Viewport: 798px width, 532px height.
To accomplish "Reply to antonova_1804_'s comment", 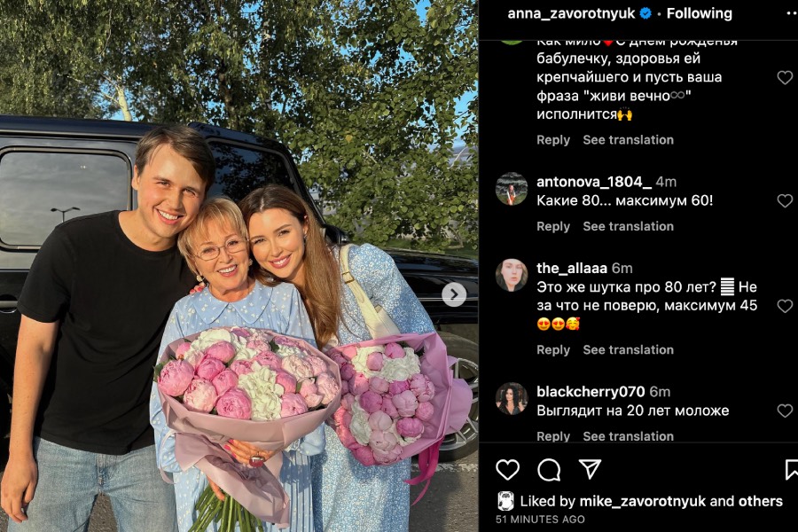I will (553, 227).
